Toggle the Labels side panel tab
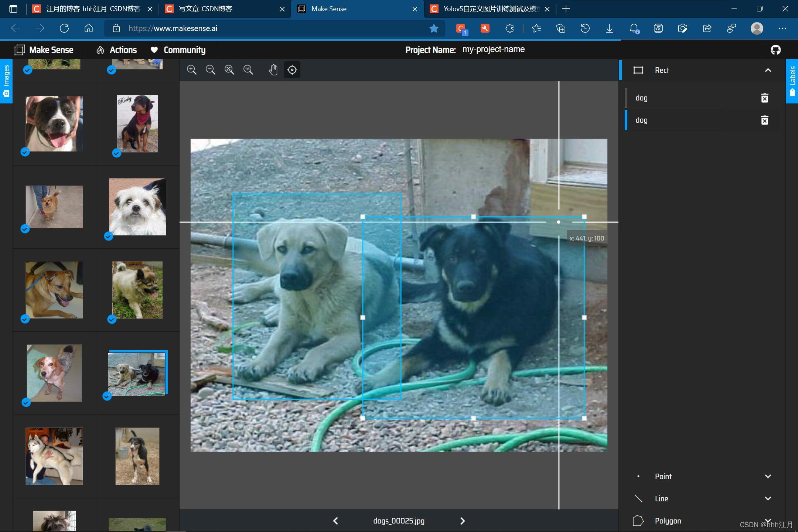 tap(792, 81)
